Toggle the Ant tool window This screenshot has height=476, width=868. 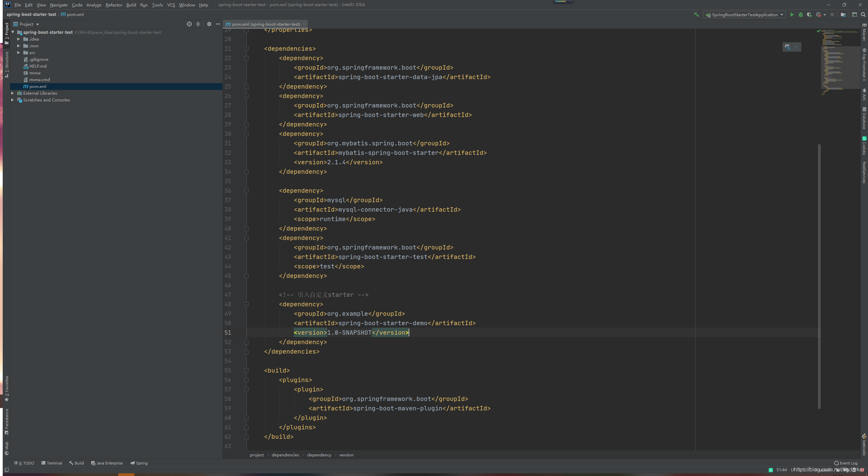[x=864, y=94]
